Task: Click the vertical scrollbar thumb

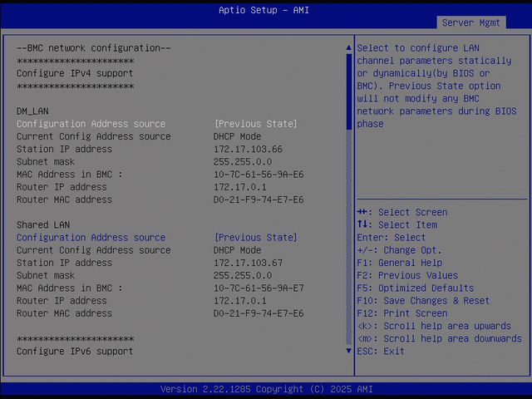Action: tap(349, 91)
